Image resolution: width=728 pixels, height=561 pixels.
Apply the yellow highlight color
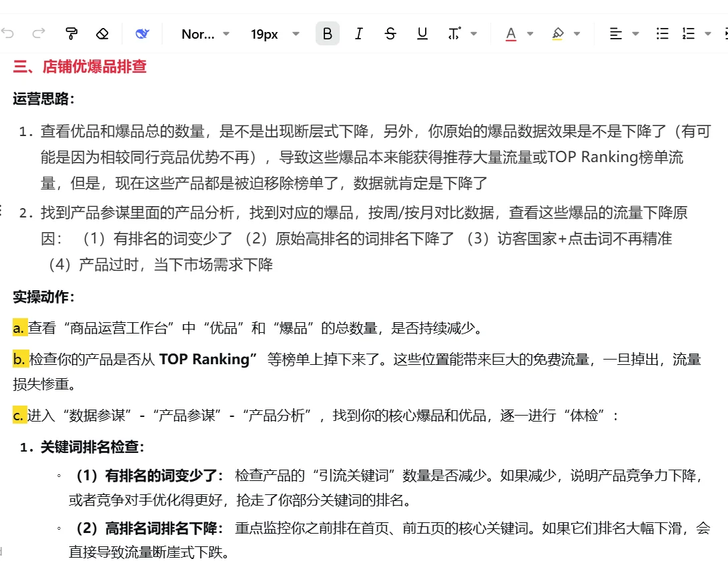coord(558,34)
